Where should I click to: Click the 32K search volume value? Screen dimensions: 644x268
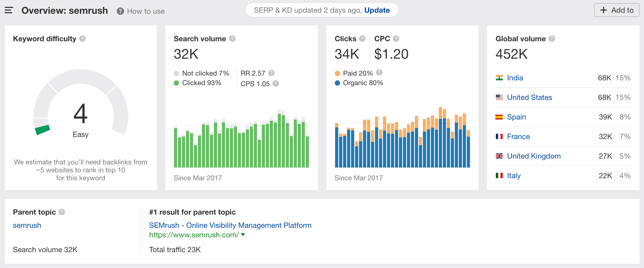point(186,54)
